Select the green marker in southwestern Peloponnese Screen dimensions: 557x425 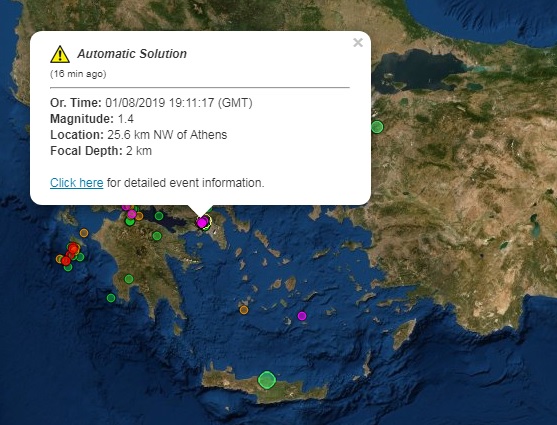point(129,279)
